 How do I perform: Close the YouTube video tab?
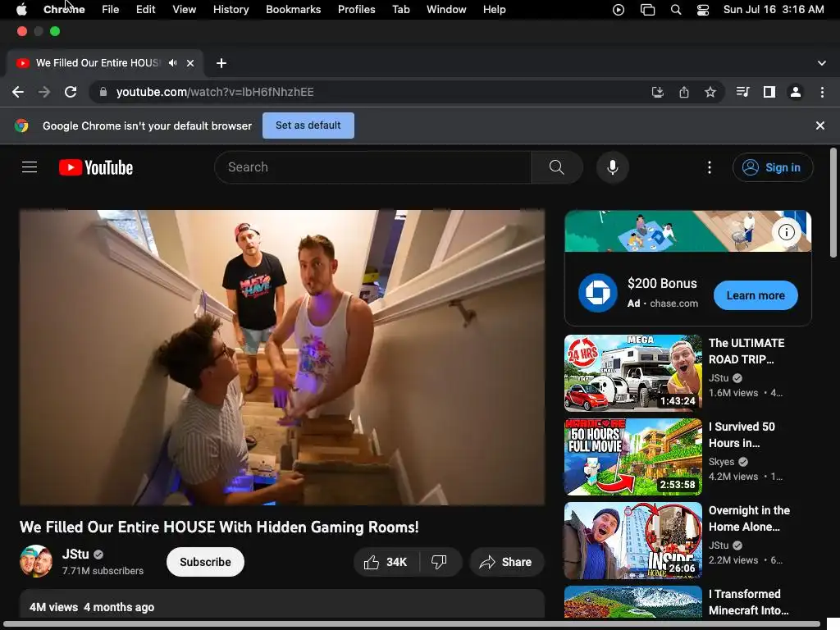click(190, 63)
